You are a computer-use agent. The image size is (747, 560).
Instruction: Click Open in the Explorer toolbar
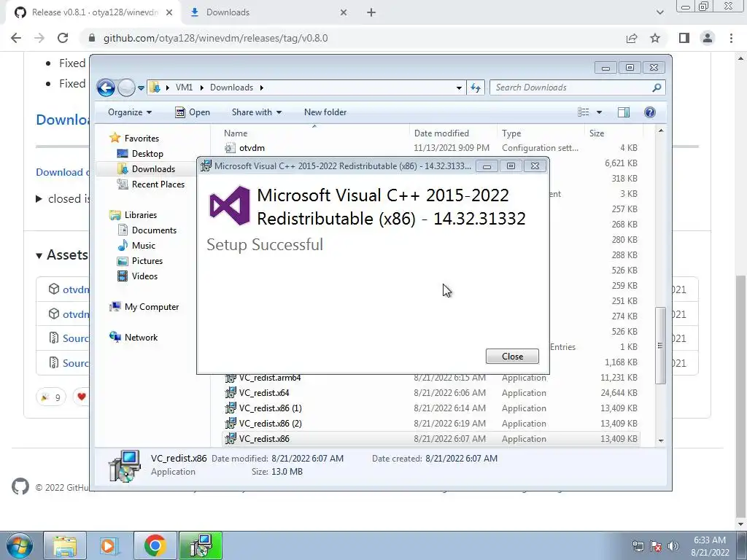pos(193,112)
